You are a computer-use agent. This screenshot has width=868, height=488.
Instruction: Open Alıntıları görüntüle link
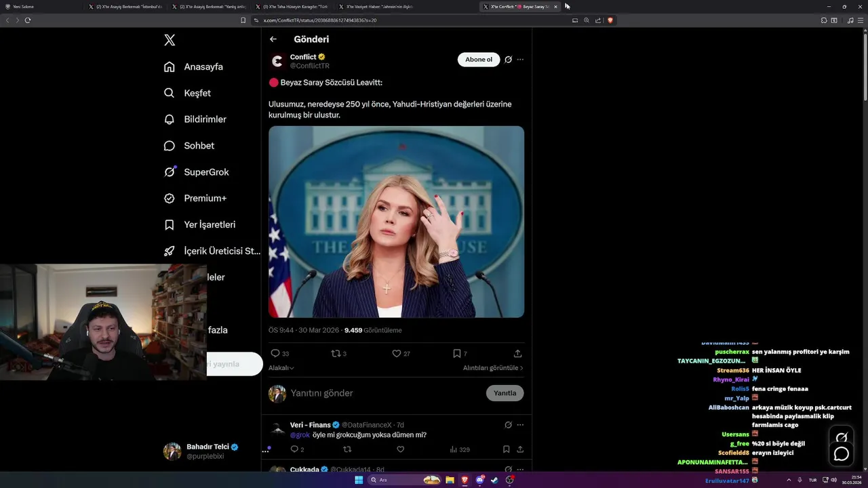tap(493, 368)
